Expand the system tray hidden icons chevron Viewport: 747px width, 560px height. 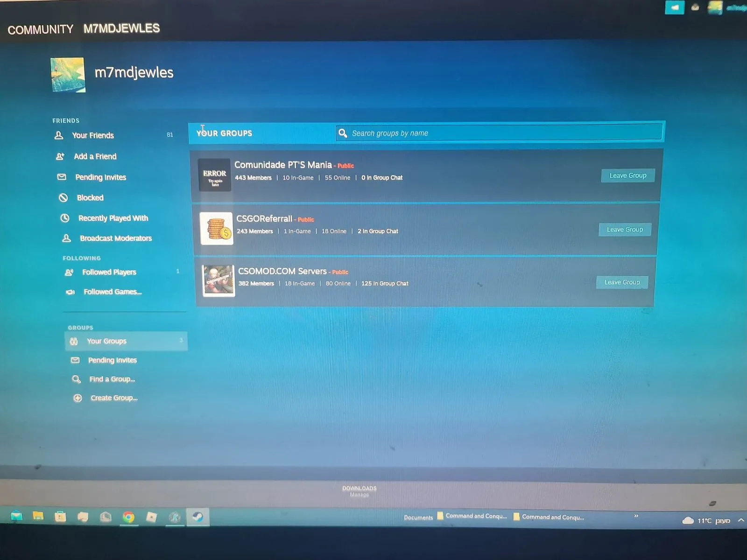pyautogui.click(x=740, y=520)
